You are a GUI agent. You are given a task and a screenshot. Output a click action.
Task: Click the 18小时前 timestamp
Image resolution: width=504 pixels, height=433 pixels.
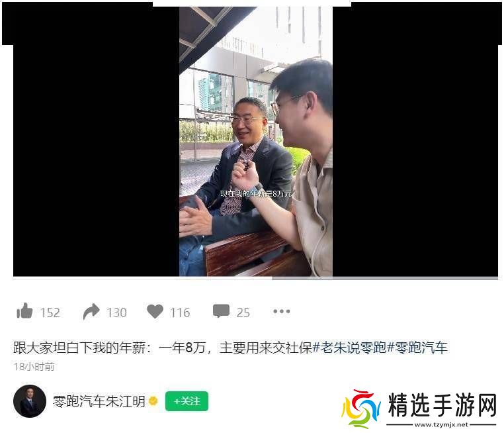(x=34, y=366)
